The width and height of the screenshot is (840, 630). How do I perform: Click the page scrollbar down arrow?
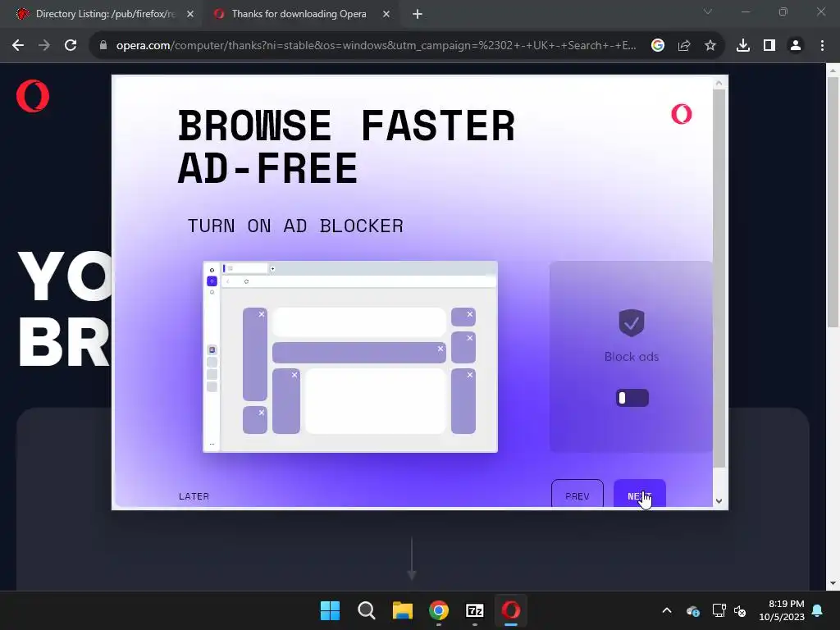pyautogui.click(x=833, y=583)
